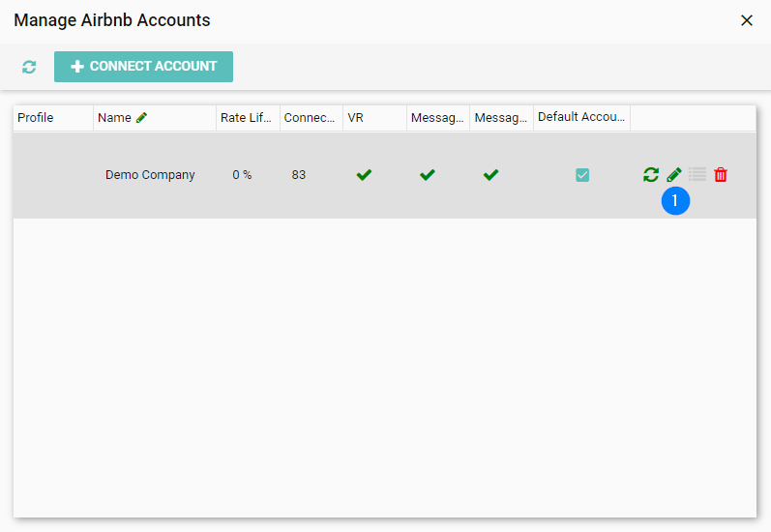Delete Demo Company with red trash icon
The height and width of the screenshot is (532, 771).
[721, 175]
